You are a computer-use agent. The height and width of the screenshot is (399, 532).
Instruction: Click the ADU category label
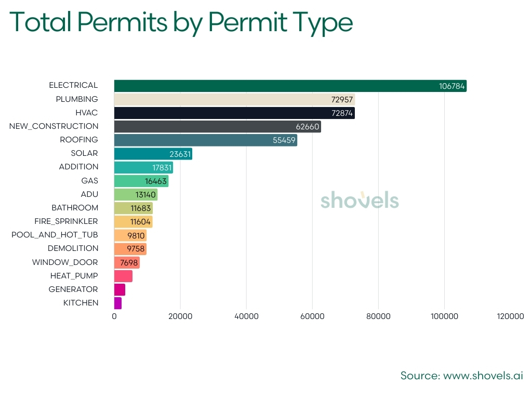point(89,194)
